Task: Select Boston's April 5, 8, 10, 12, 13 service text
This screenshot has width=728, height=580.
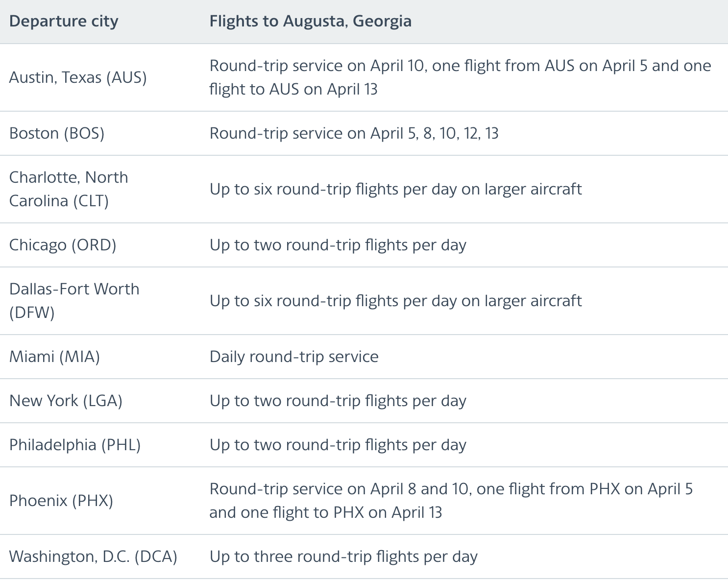Action: [x=354, y=133]
